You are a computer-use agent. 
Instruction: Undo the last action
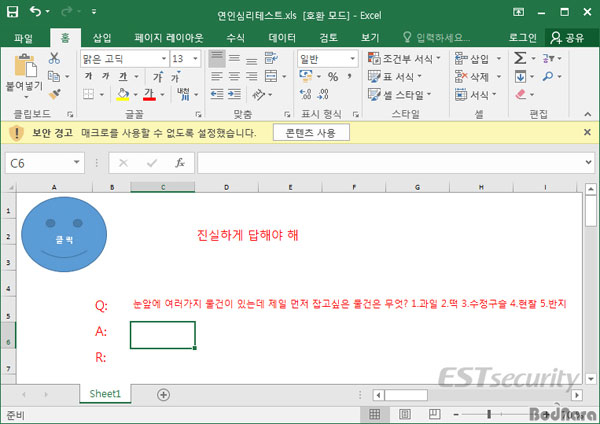[35, 12]
